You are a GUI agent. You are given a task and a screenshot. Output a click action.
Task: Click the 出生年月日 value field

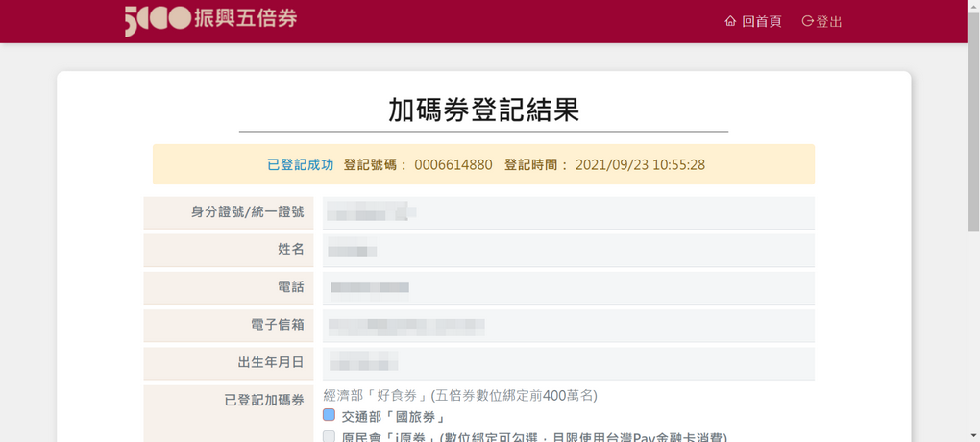(x=568, y=363)
